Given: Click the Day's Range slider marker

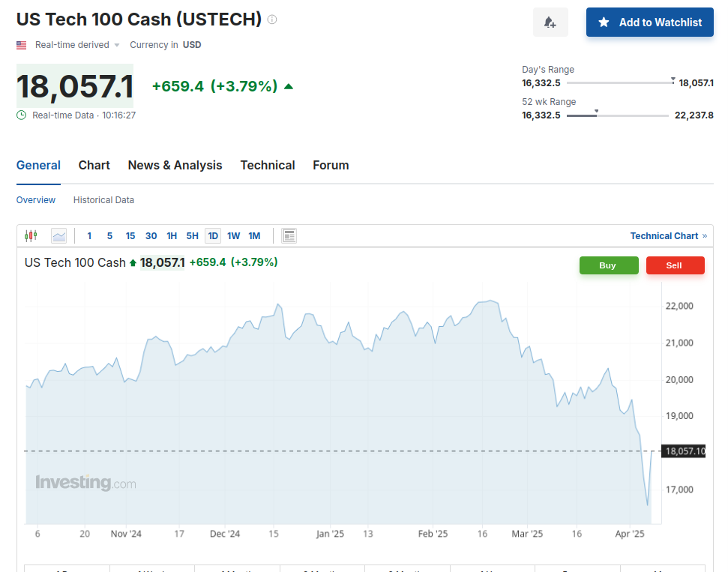Looking at the screenshot, I should [x=673, y=81].
